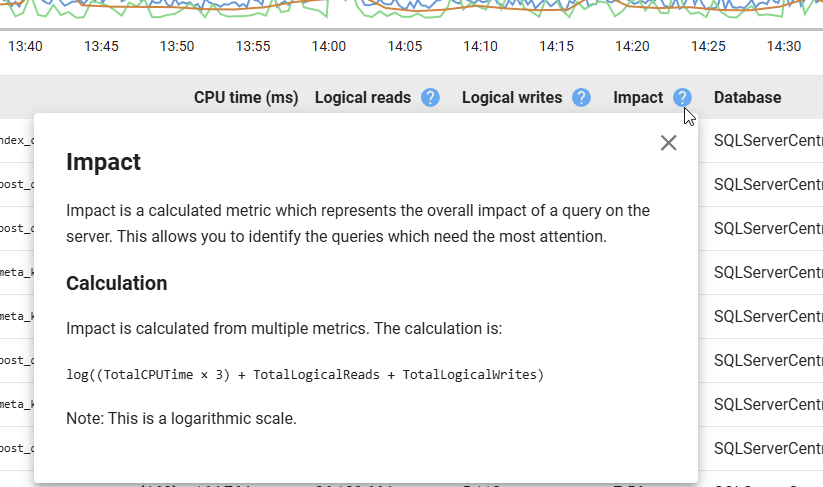Select the 14:30 timeline label
The height and width of the screenshot is (487, 823).
pyautogui.click(x=784, y=46)
